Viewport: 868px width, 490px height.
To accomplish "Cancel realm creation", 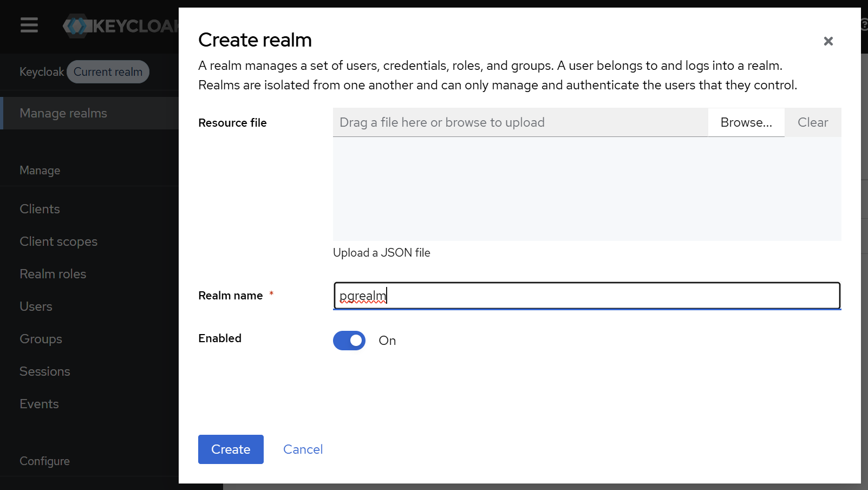I will pos(303,449).
